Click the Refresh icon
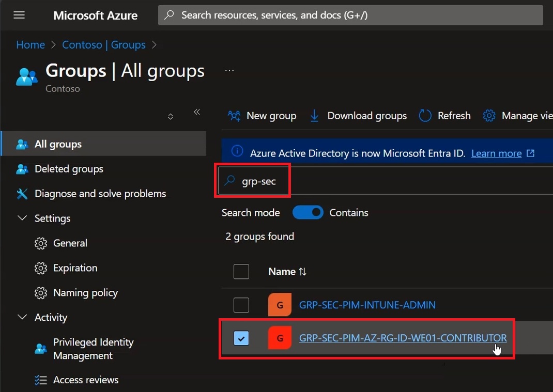 point(425,116)
